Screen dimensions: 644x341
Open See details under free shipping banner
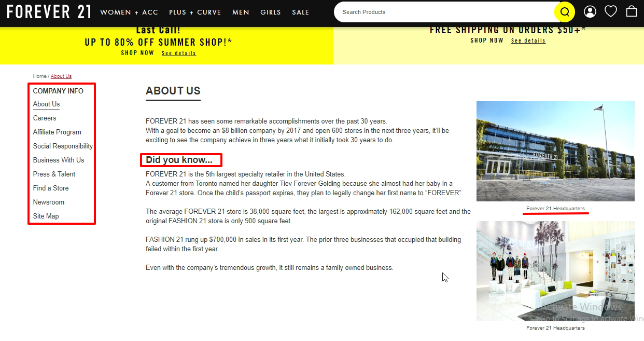[x=528, y=40]
